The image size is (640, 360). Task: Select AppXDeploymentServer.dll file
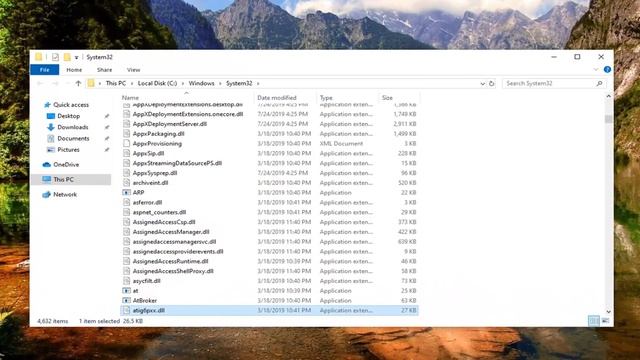169,124
